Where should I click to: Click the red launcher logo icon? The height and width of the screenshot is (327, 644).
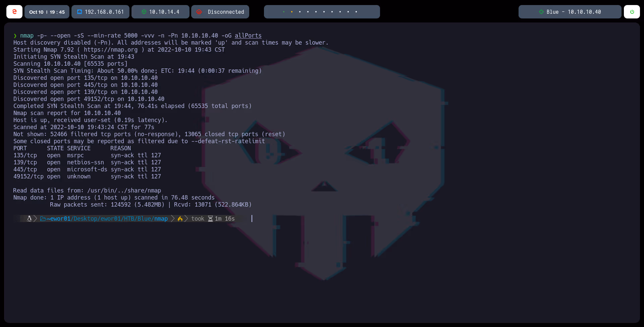click(14, 12)
